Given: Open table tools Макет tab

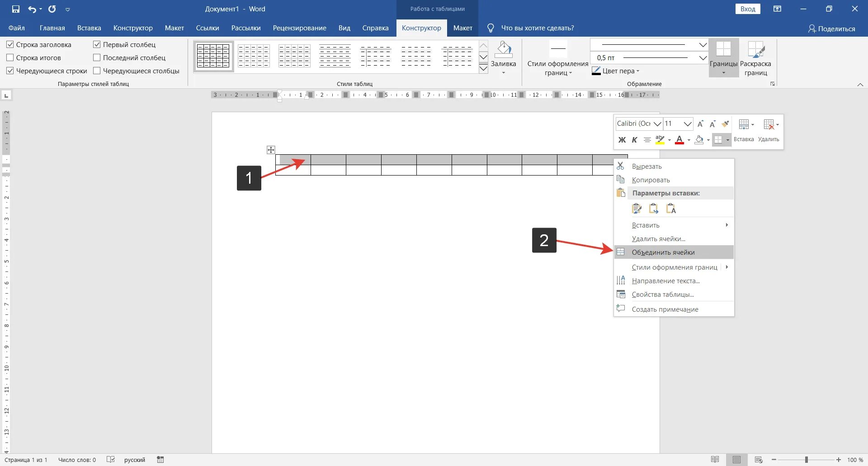Looking at the screenshot, I should [x=462, y=28].
